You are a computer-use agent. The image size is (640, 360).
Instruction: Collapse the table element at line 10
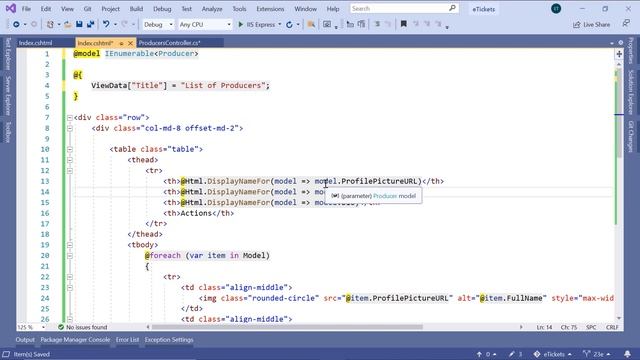point(70,149)
